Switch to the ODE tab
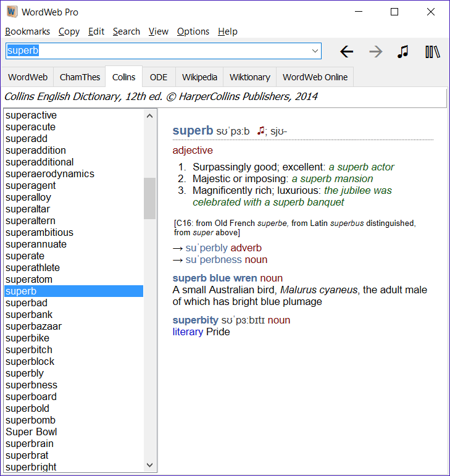The image size is (450, 476). [x=159, y=77]
